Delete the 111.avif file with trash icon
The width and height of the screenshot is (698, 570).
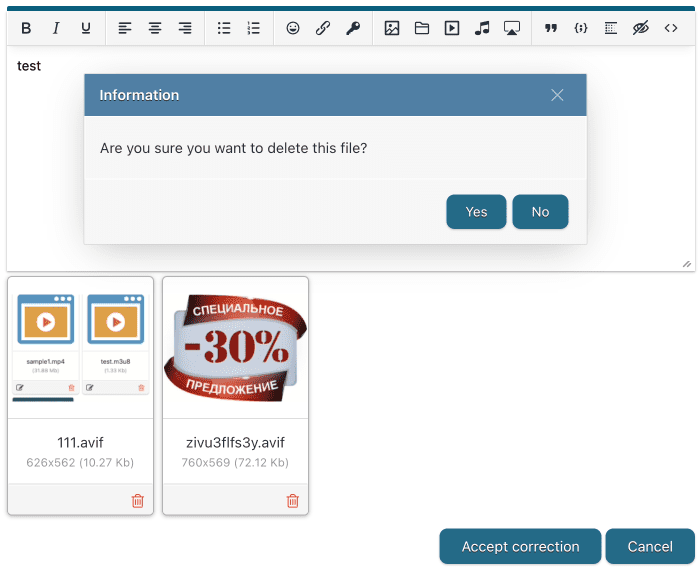pos(138,501)
